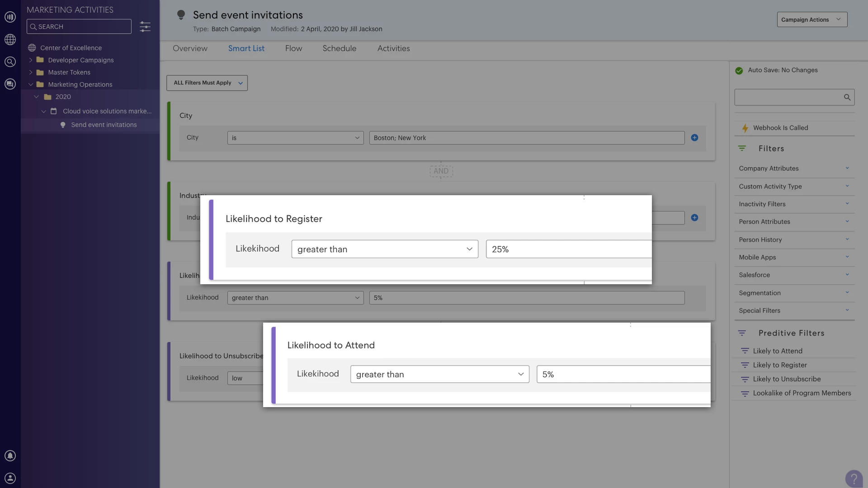Viewport: 868px width, 488px height.
Task: Expand the Developer Campaigns folder
Action: (x=31, y=60)
